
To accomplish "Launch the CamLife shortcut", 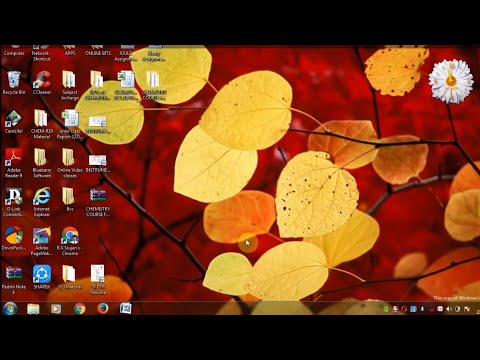I will [x=14, y=122].
